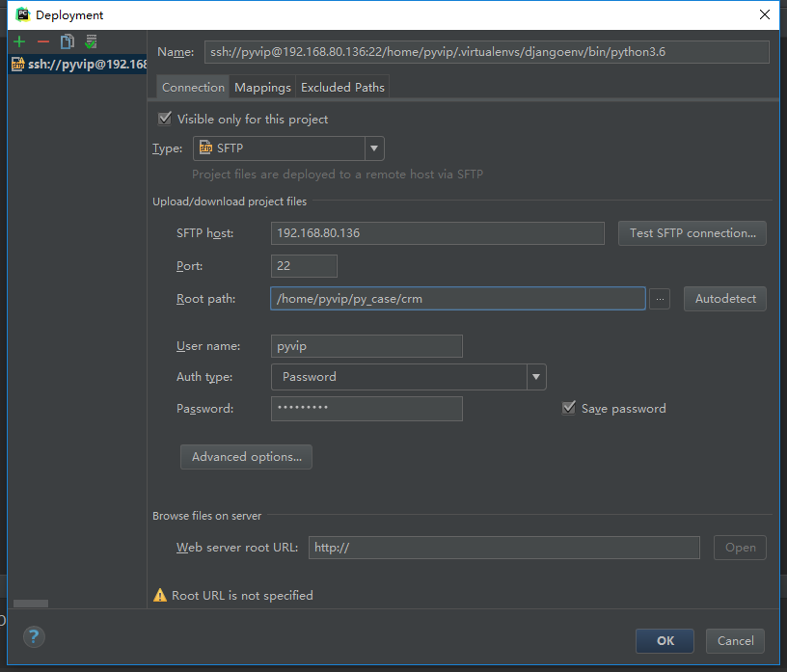
Task: Add a new deployment server
Action: (x=19, y=41)
